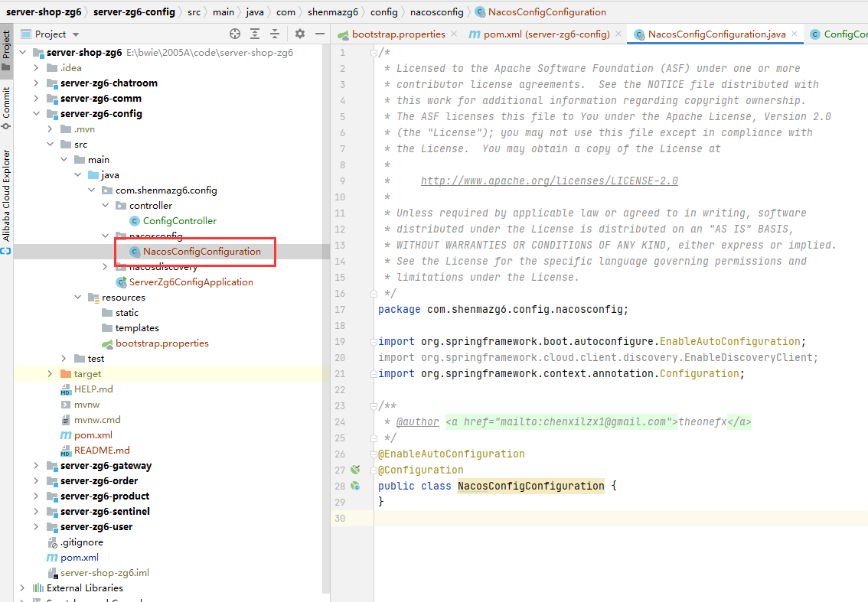Click server-shop-zg6 in breadcrumb
The width and height of the screenshot is (868, 602).
click(x=43, y=12)
